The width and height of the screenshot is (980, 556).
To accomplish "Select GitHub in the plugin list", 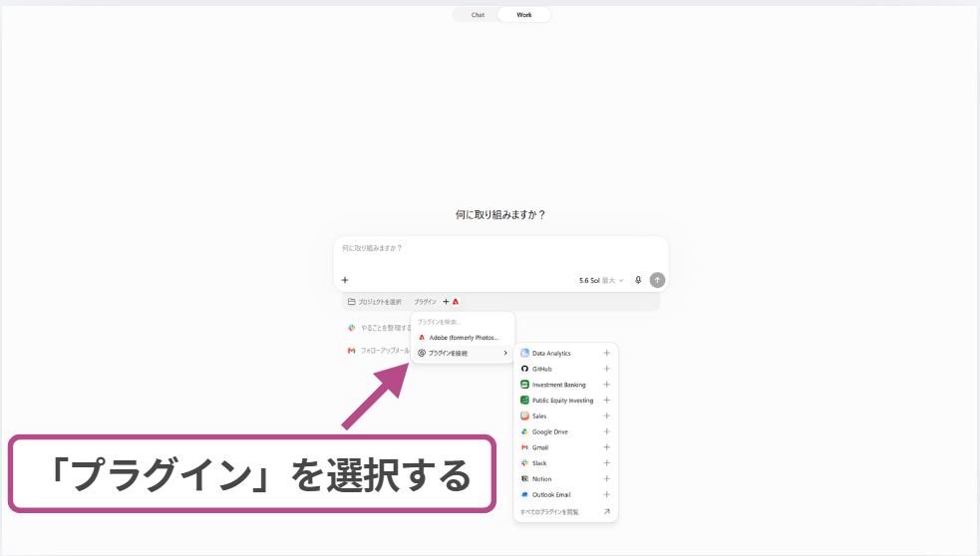I will pos(542,369).
